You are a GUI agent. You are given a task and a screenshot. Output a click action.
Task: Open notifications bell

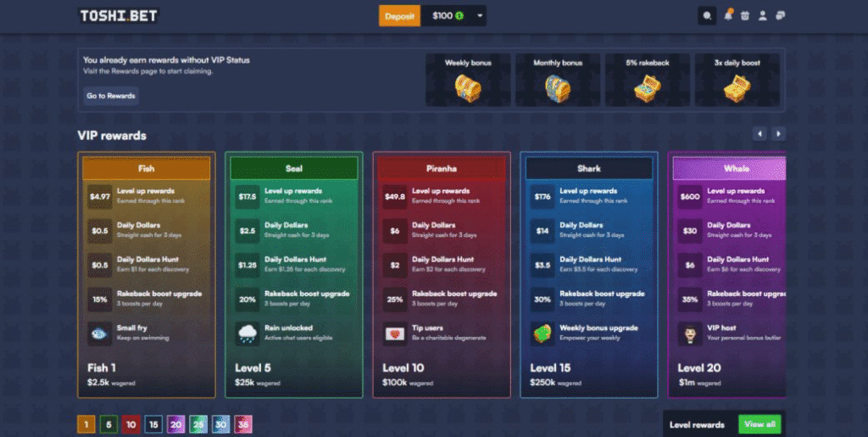727,16
